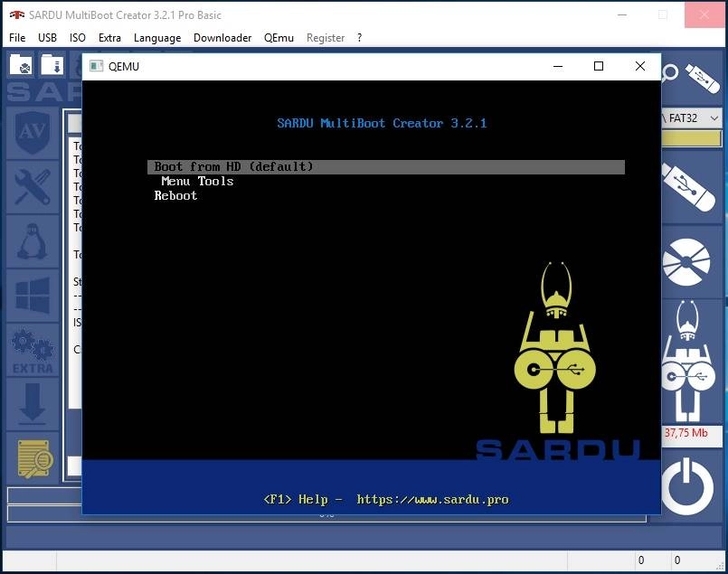Open the QEmu menu
Screen dimensions: 728x574
click(279, 38)
